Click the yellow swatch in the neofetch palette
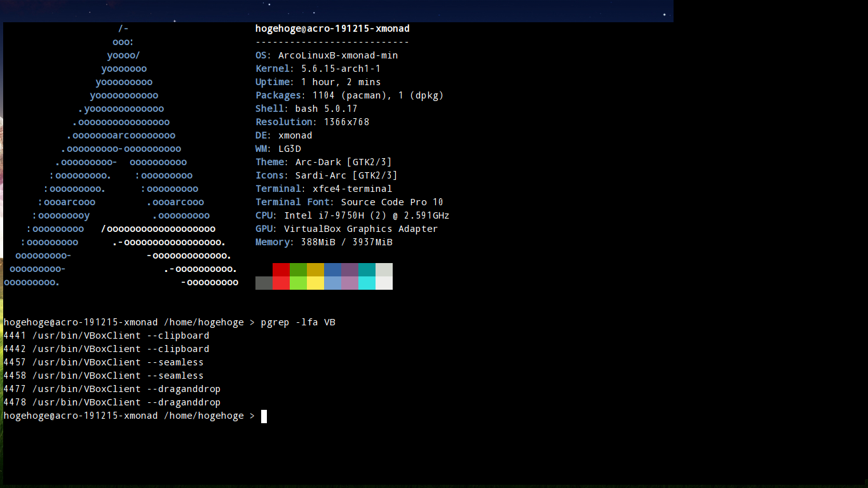 pos(315,268)
